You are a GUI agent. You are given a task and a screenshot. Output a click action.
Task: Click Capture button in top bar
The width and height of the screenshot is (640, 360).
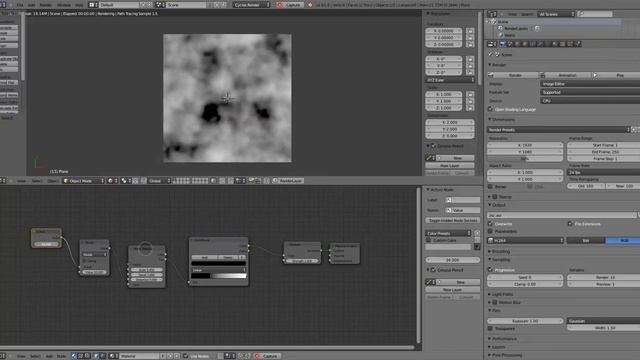290,5
